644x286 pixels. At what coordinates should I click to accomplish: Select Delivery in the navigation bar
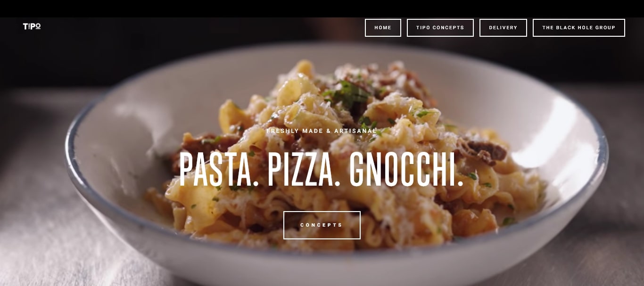point(503,28)
